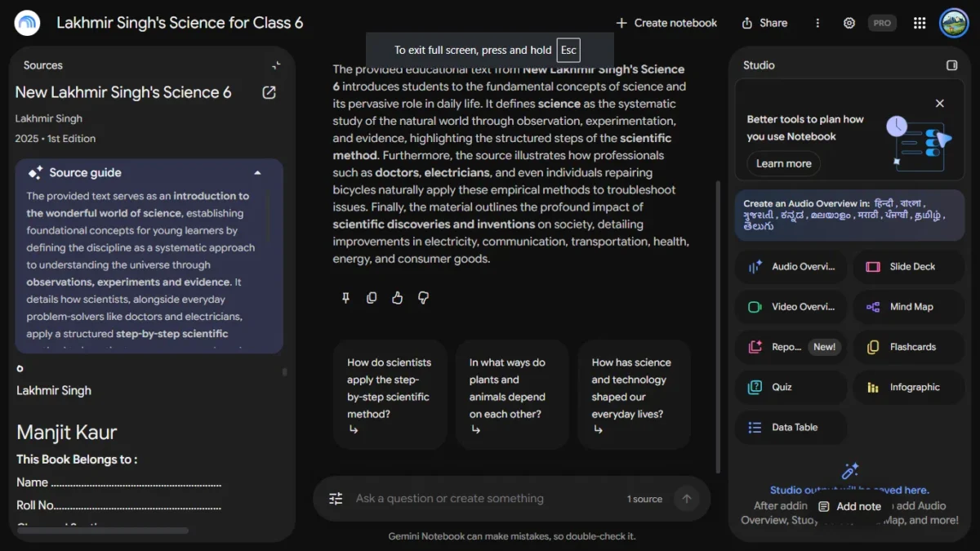
Task: Create a Quiz
Action: click(791, 387)
